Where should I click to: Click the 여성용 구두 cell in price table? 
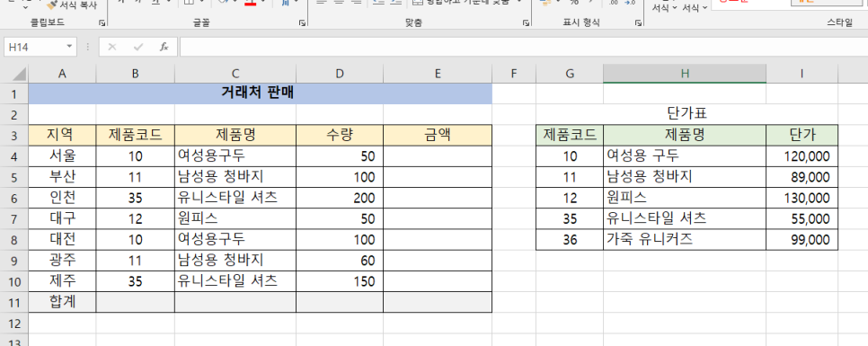click(685, 156)
